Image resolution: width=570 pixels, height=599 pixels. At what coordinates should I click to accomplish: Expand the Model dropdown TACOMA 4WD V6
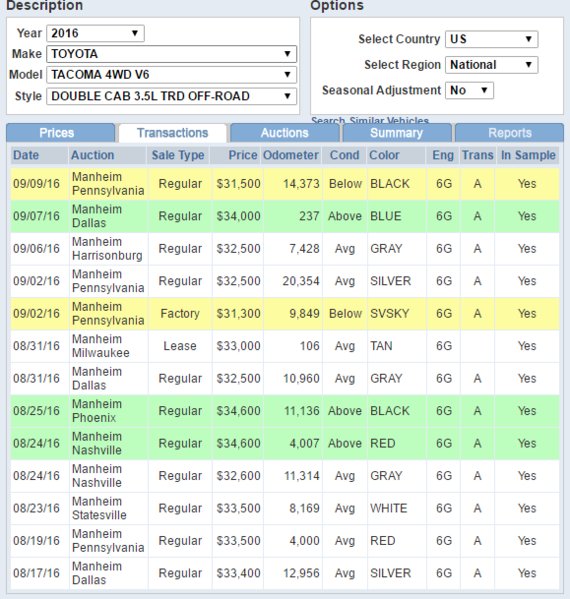tap(171, 74)
